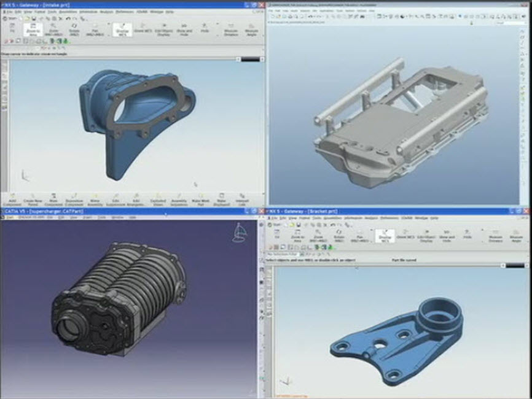The width and height of the screenshot is (532, 399).
Task: Click Orient WCS in Intake.prt window
Action: coord(143,29)
